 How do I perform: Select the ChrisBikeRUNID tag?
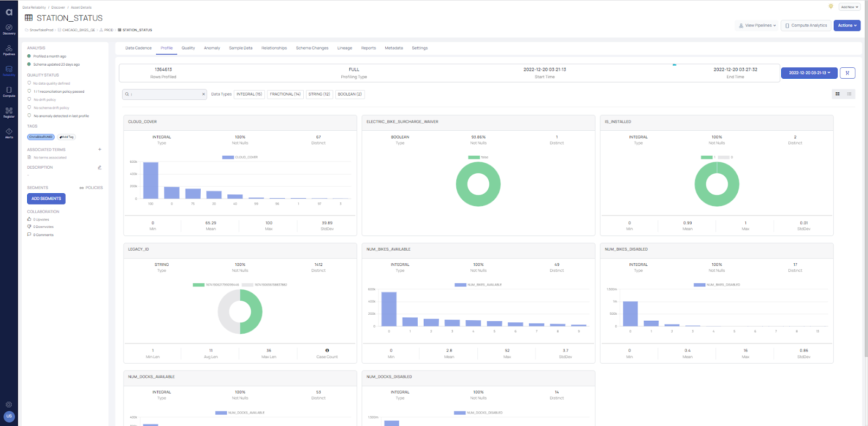tap(41, 137)
